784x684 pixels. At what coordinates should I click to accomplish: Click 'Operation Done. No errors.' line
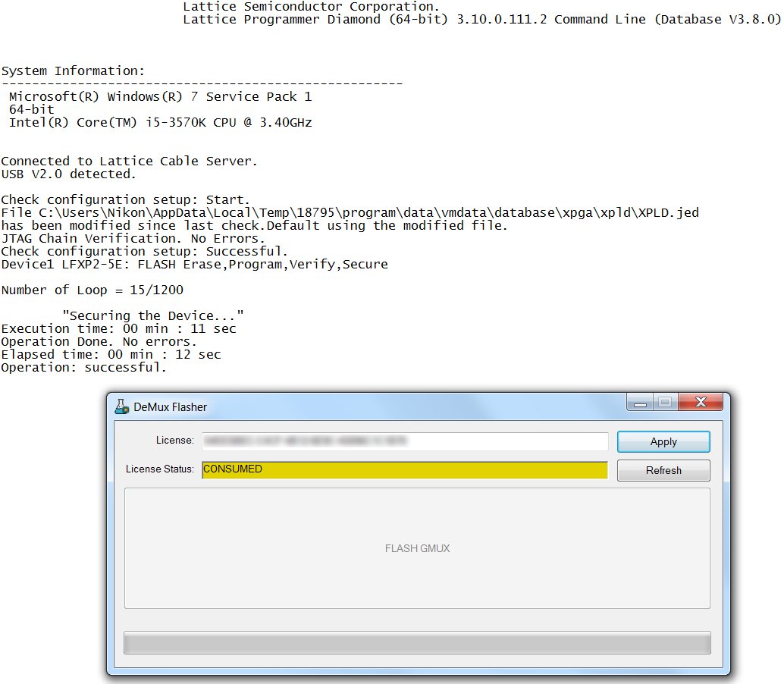pyautogui.click(x=99, y=342)
